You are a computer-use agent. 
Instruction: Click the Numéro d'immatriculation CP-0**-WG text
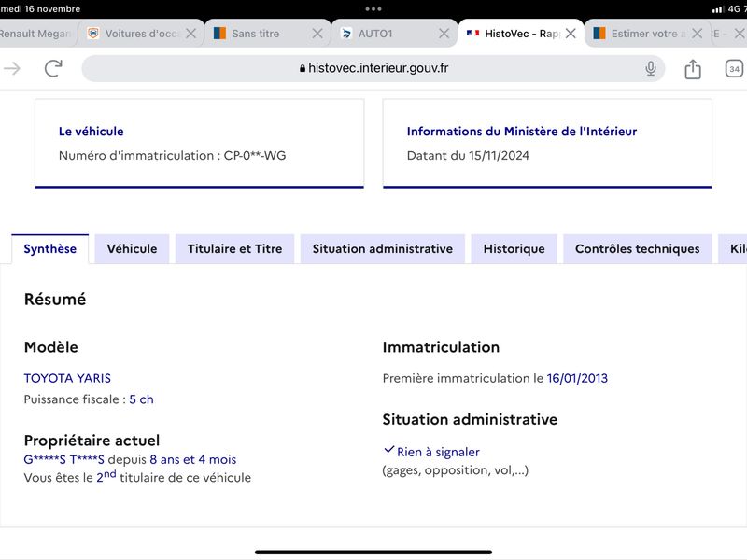(172, 155)
